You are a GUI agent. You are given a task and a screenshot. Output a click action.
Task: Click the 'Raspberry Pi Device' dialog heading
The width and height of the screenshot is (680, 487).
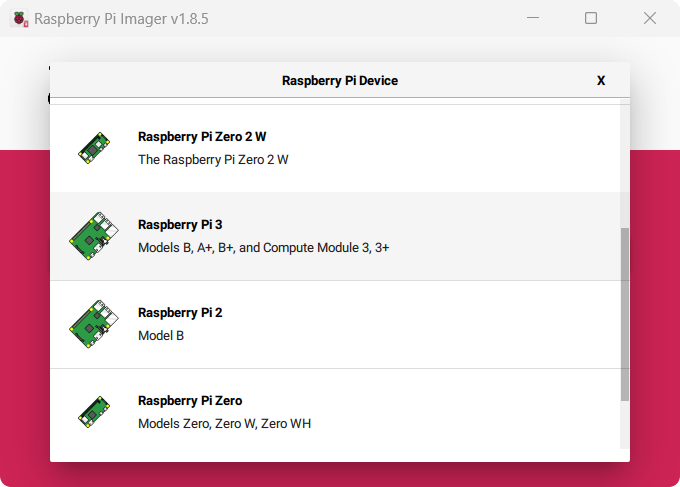pyautogui.click(x=340, y=81)
